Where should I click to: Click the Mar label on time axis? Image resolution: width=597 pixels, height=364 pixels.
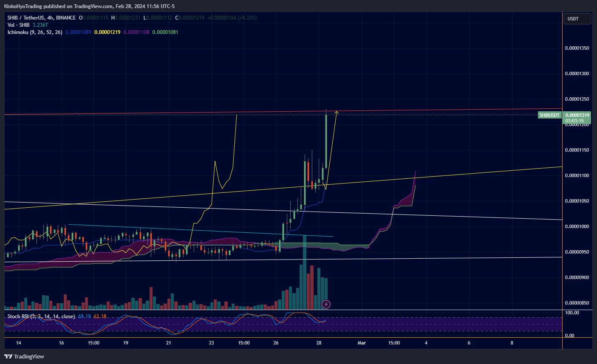[x=362, y=343]
